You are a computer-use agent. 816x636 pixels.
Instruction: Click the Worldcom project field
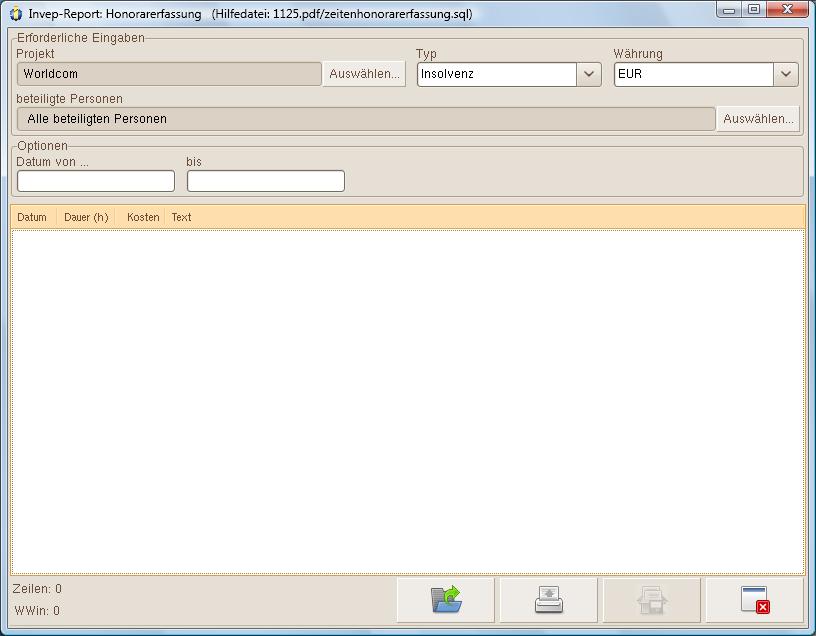click(169, 74)
